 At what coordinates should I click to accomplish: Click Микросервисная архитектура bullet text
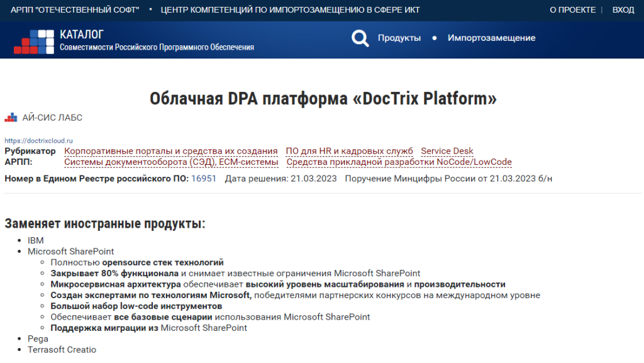click(x=278, y=284)
